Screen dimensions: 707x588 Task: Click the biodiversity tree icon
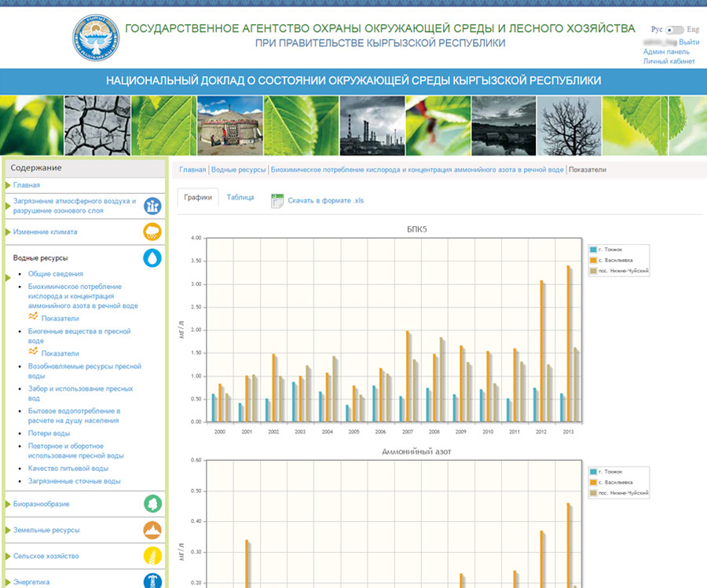pyautogui.click(x=152, y=504)
